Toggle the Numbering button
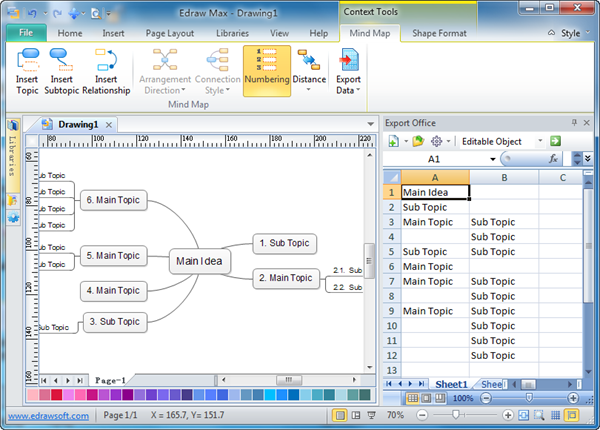Screen dimensions: 600x430 coord(267,71)
